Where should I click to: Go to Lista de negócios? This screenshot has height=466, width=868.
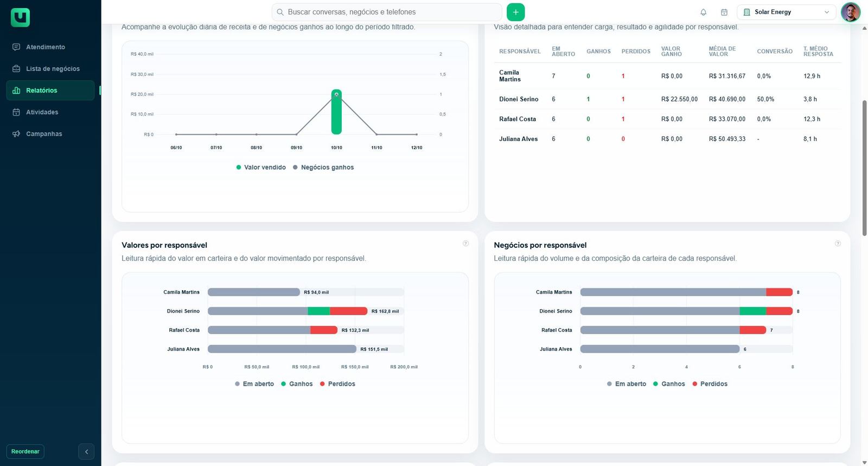(x=50, y=69)
